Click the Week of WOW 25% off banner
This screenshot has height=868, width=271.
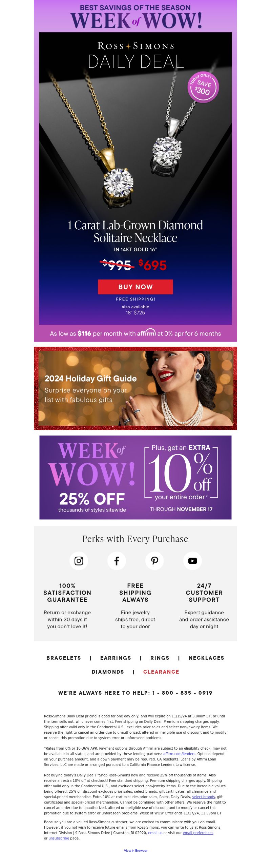[x=135, y=477]
